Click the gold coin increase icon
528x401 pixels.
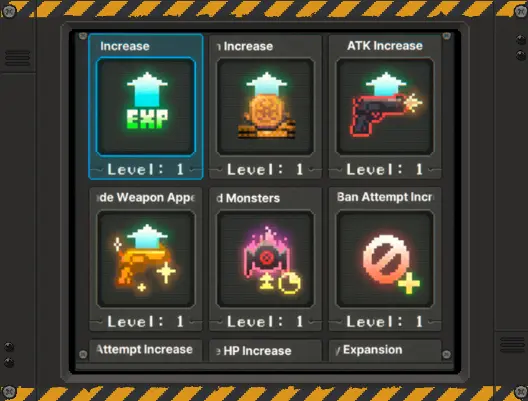pos(265,106)
